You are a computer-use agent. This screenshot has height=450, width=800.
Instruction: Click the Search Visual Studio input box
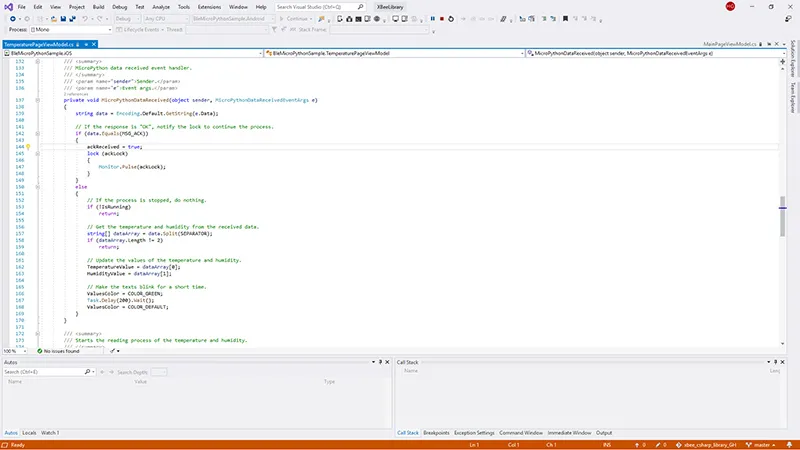[x=313, y=7]
